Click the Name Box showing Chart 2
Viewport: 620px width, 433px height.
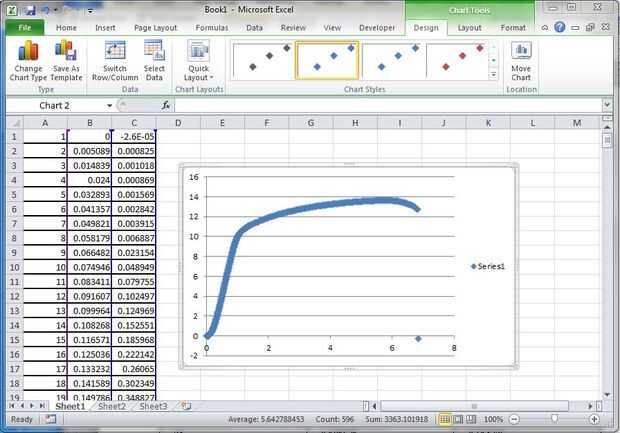tap(55, 106)
